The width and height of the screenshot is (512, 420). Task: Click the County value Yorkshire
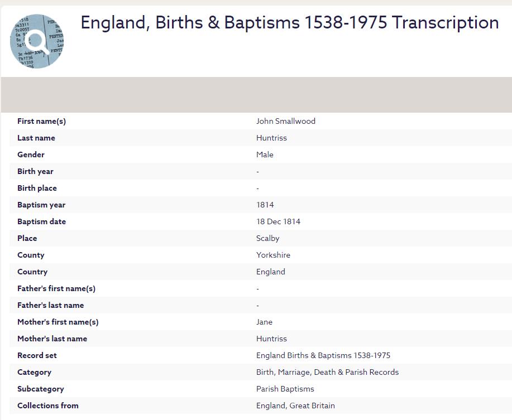(273, 255)
